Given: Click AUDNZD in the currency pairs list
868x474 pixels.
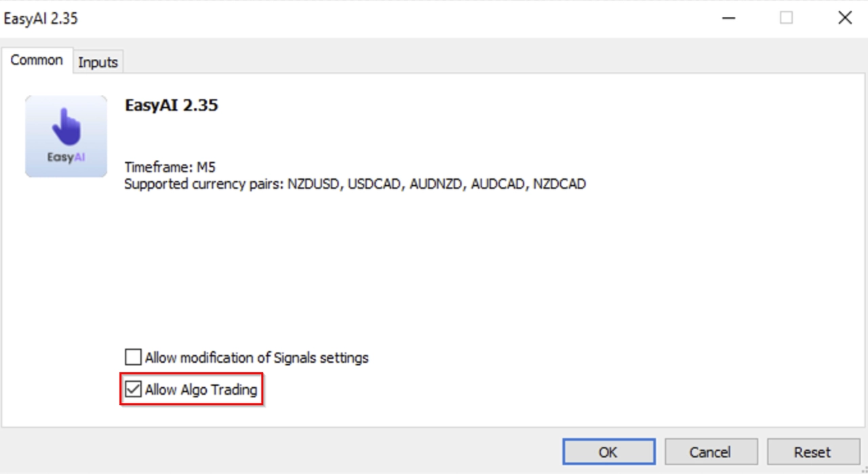Looking at the screenshot, I should [x=436, y=184].
